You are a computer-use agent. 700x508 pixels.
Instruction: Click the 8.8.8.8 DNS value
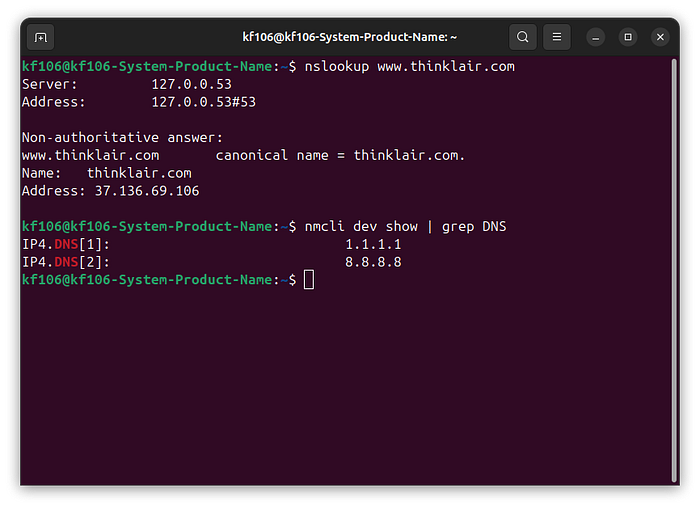point(373,262)
